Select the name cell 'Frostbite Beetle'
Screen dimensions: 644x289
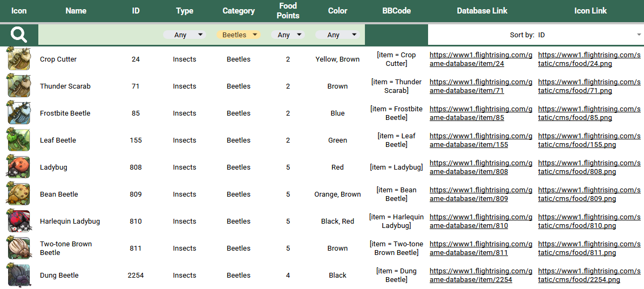[x=65, y=113]
